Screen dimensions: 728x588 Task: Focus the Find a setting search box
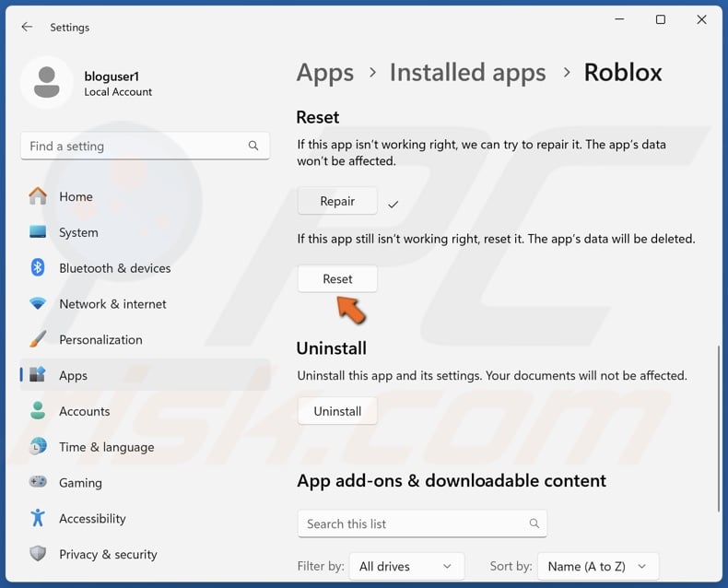[x=136, y=147]
